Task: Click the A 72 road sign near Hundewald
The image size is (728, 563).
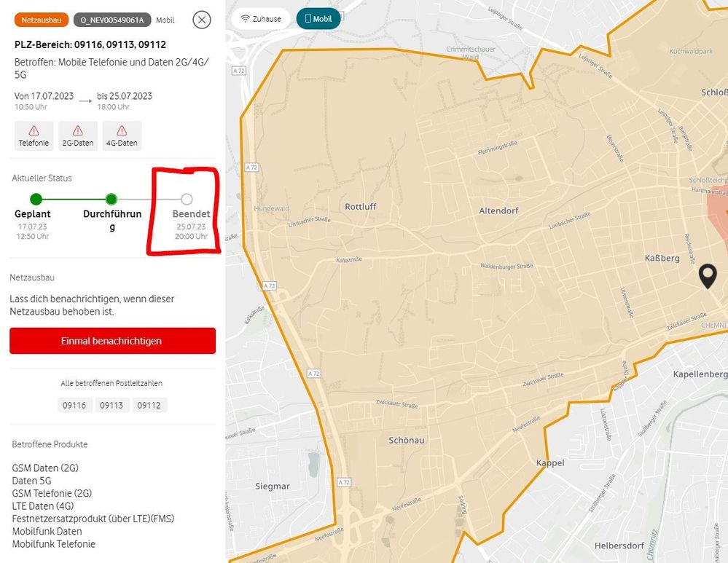Action: [251, 167]
